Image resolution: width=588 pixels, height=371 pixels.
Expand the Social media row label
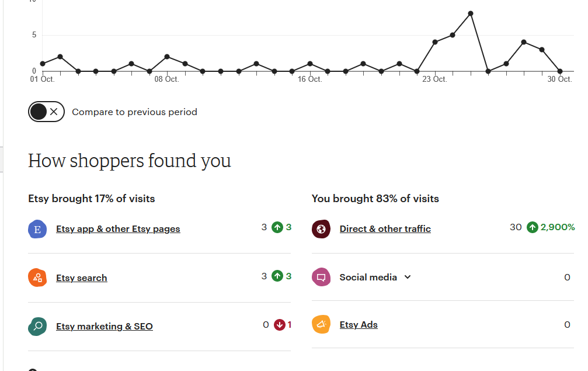368,277
